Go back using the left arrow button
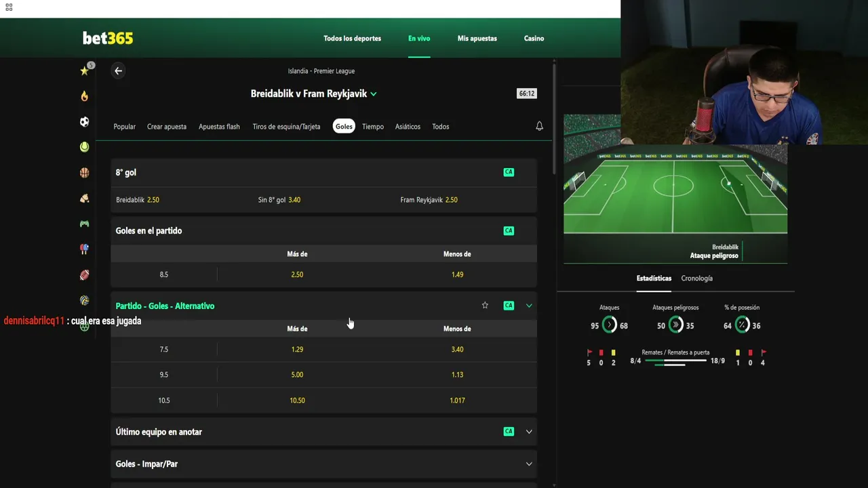This screenshot has width=868, height=488. coord(118,70)
